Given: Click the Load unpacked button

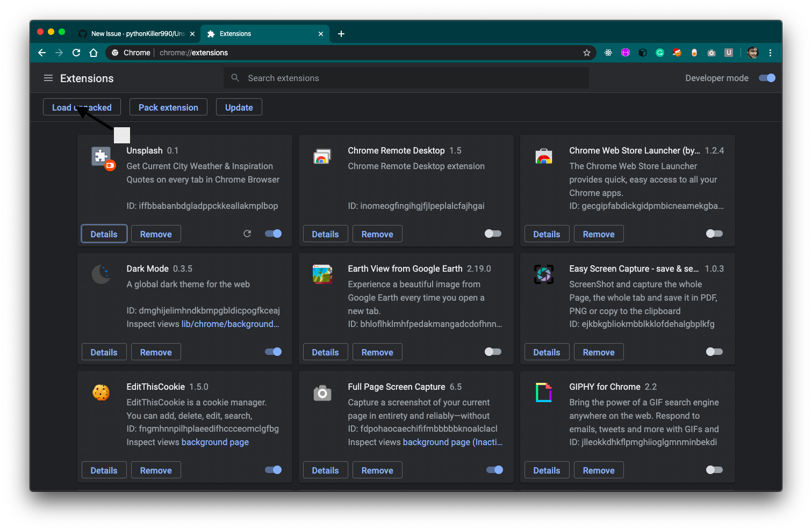Looking at the screenshot, I should pos(82,107).
